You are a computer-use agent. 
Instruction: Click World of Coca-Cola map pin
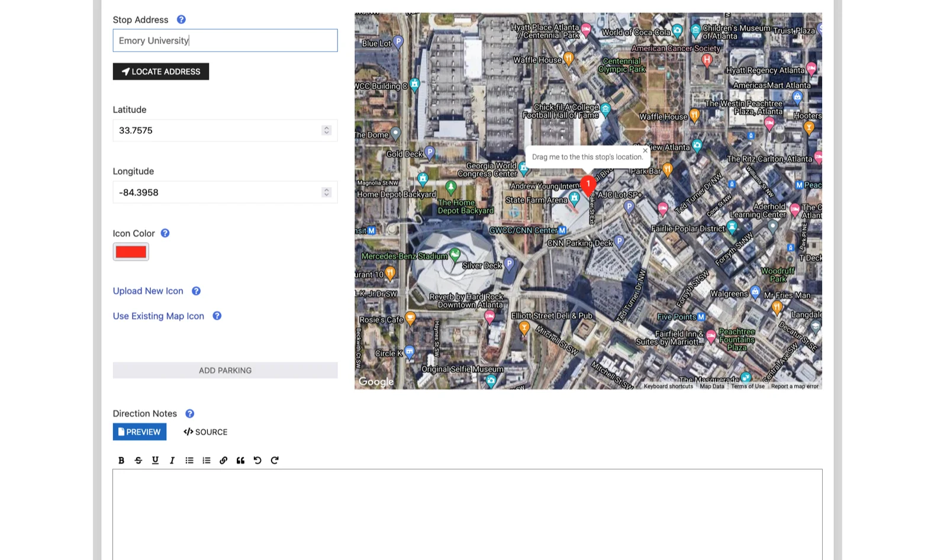coord(677,31)
